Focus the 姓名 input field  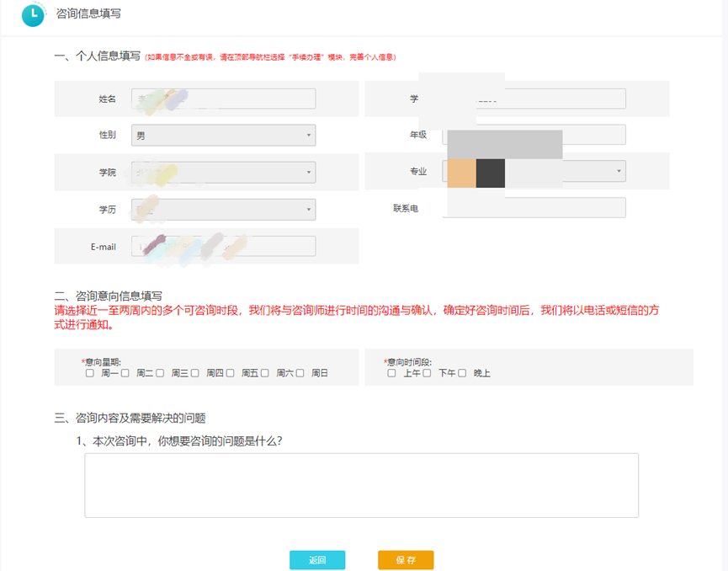pyautogui.click(x=223, y=99)
